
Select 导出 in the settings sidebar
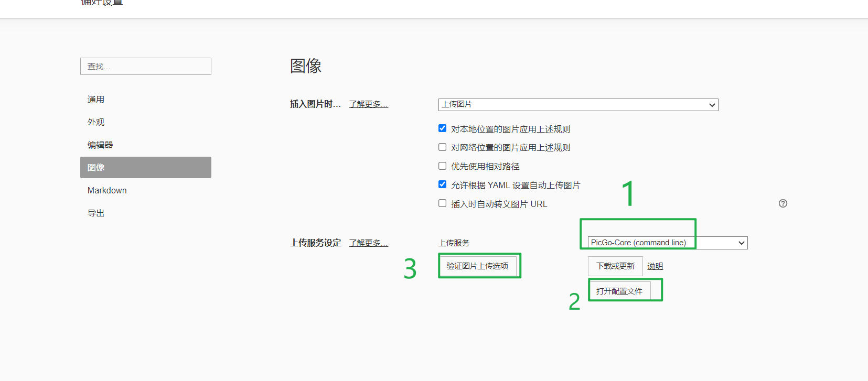pyautogui.click(x=146, y=213)
